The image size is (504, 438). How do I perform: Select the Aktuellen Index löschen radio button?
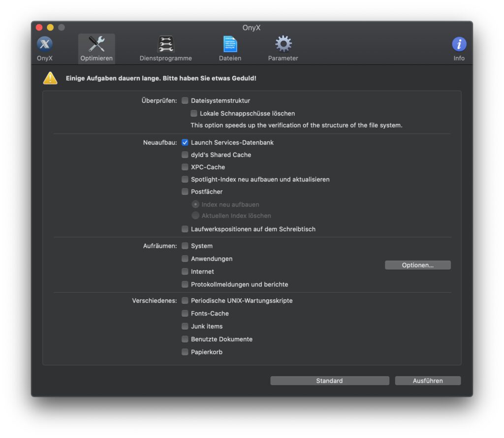pos(195,215)
